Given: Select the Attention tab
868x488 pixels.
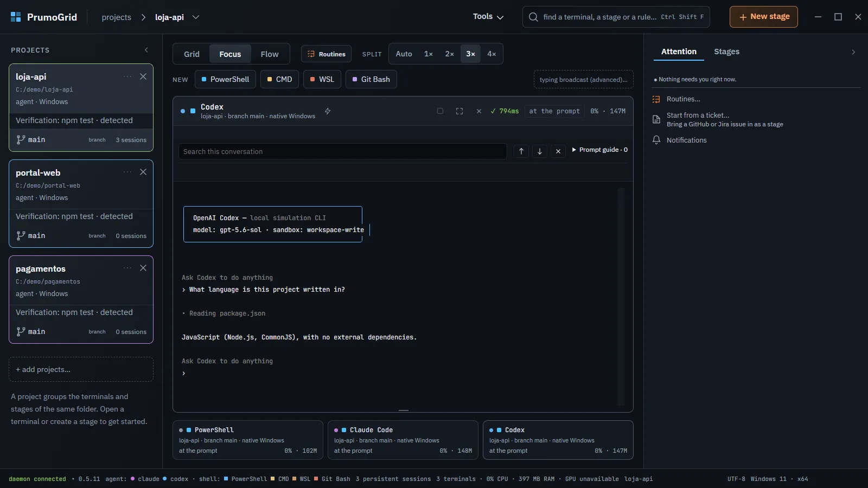Looking at the screenshot, I should 679,52.
